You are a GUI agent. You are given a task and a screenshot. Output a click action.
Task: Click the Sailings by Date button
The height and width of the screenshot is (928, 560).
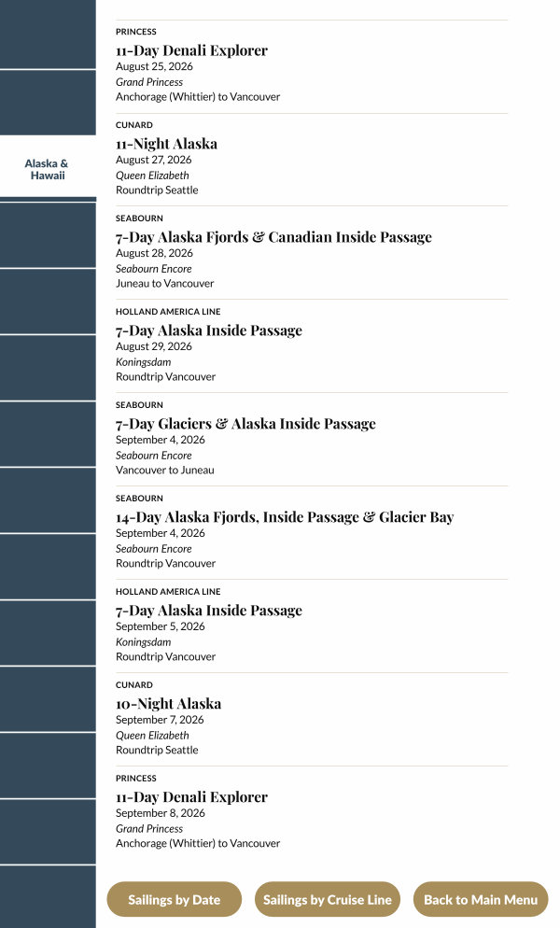coord(174,900)
